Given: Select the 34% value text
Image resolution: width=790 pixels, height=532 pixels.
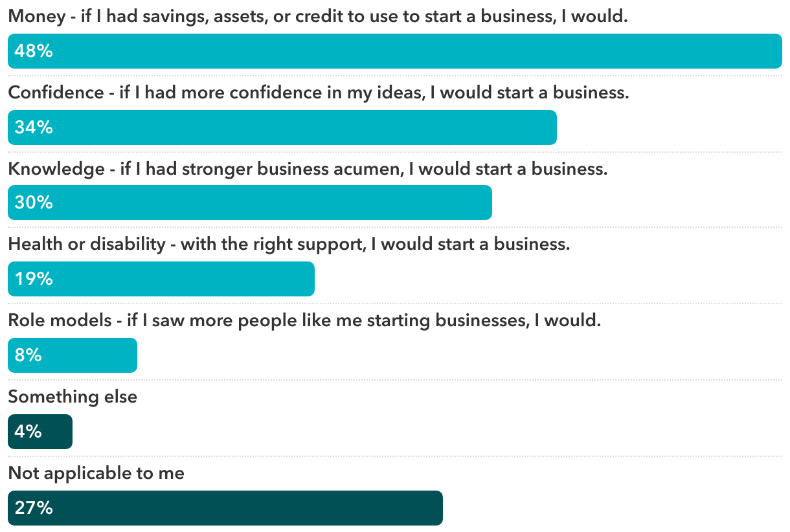Looking at the screenshot, I should tap(34, 127).
